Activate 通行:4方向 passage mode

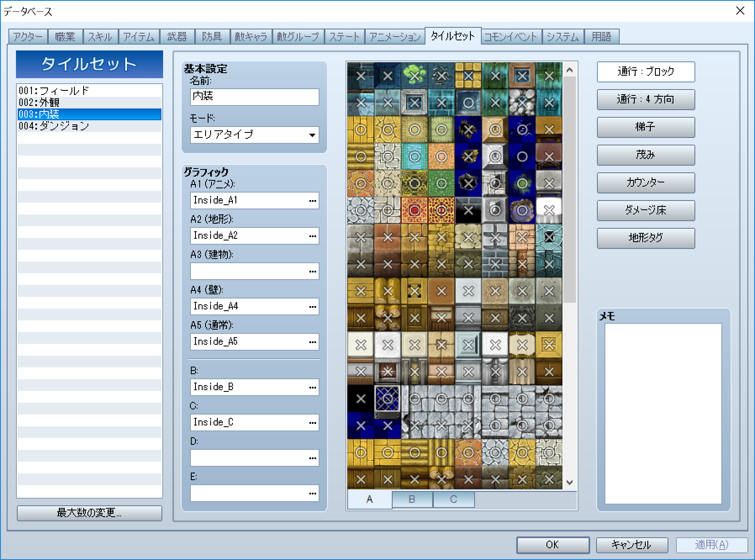[645, 100]
